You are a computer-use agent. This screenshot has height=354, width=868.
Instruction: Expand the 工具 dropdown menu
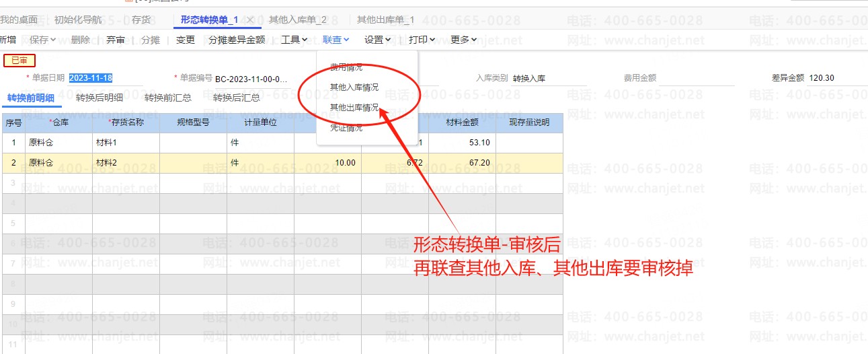(294, 40)
